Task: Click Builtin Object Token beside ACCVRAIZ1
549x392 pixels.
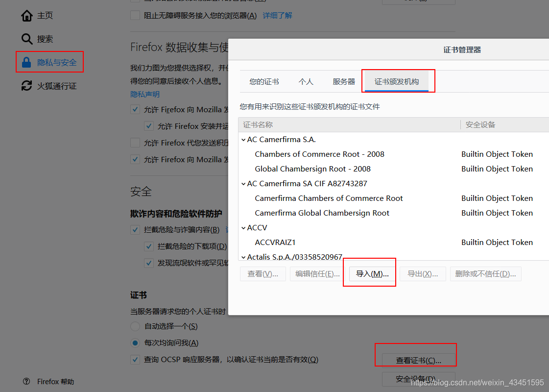Action: coord(497,243)
